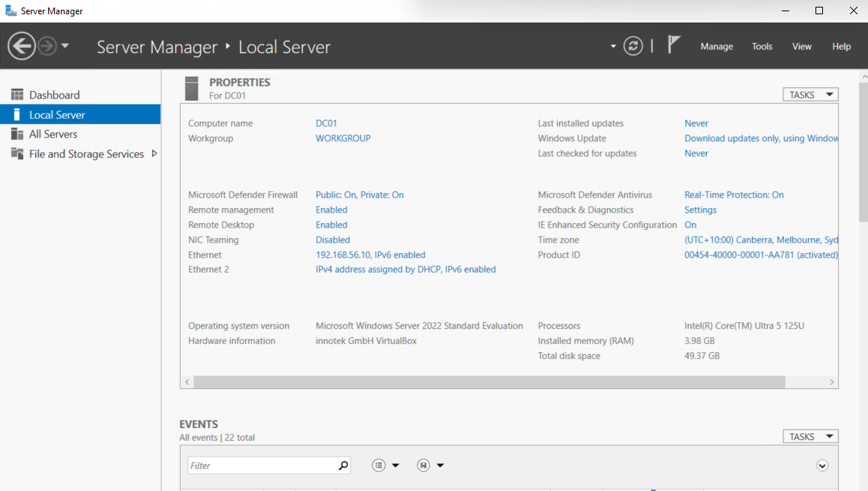The width and height of the screenshot is (868, 491).
Task: Click the All Servers sidebar icon
Action: [17, 134]
